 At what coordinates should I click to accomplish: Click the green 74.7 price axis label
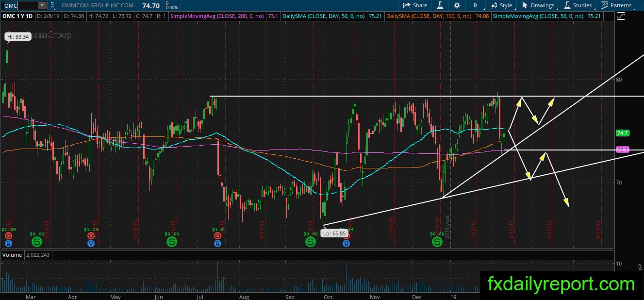click(622, 133)
